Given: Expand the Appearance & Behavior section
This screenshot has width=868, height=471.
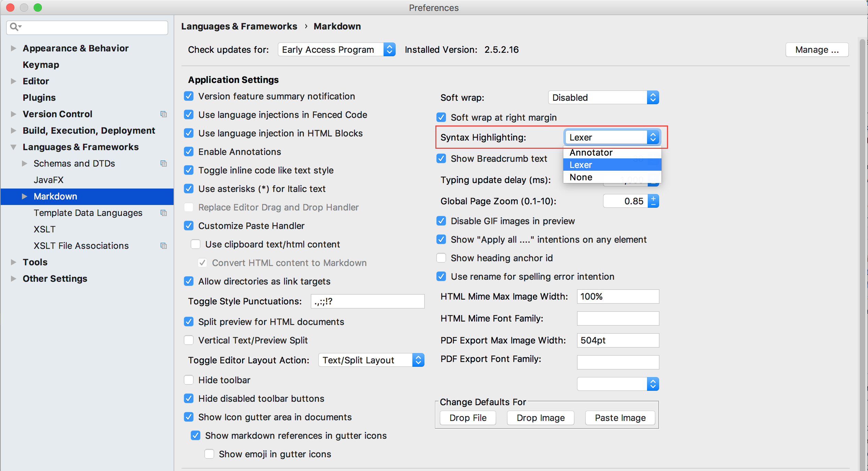Looking at the screenshot, I should coord(13,48).
